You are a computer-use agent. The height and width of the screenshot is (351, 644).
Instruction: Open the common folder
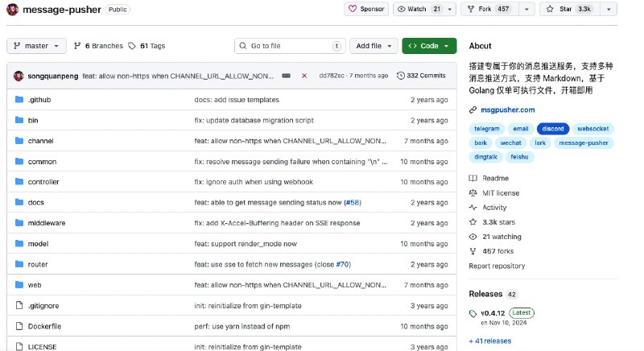click(x=42, y=162)
